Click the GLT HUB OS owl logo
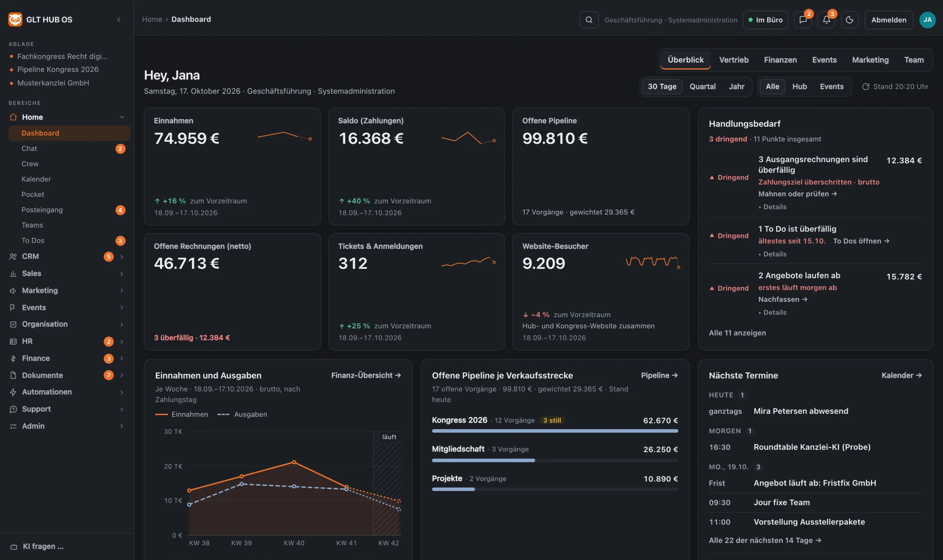943x560 pixels. click(15, 19)
